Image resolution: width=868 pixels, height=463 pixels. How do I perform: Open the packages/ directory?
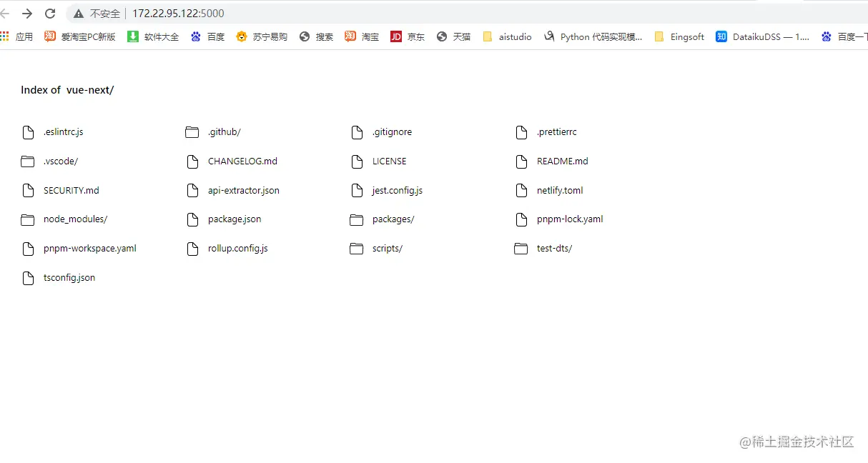click(393, 219)
